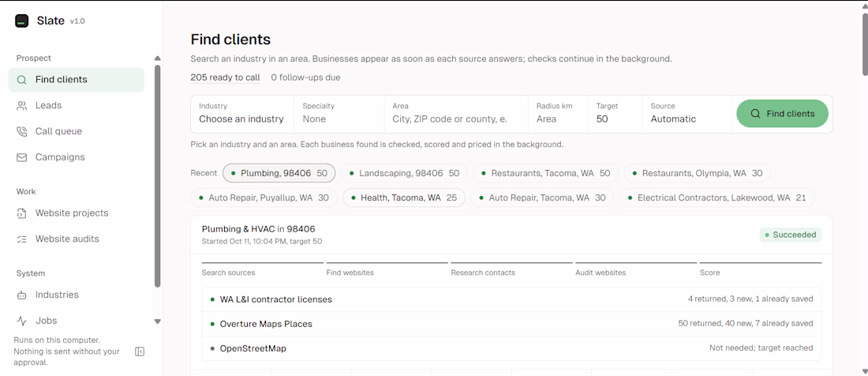The image size is (868, 376).
Task: Click the sidebar scroll down arrow
Action: coord(157,321)
